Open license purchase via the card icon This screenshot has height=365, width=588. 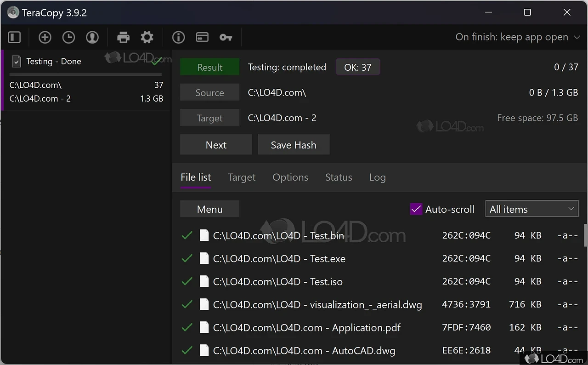[202, 37]
